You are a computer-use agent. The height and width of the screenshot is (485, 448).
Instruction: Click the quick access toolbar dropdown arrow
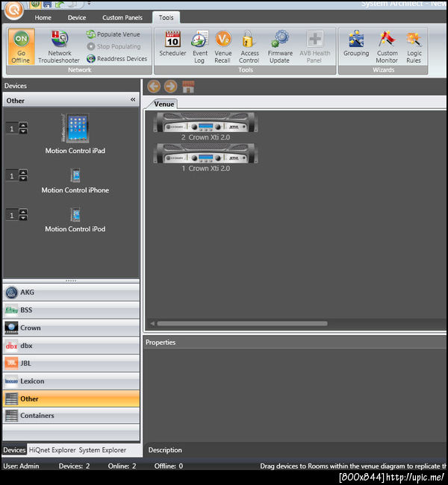89,4
